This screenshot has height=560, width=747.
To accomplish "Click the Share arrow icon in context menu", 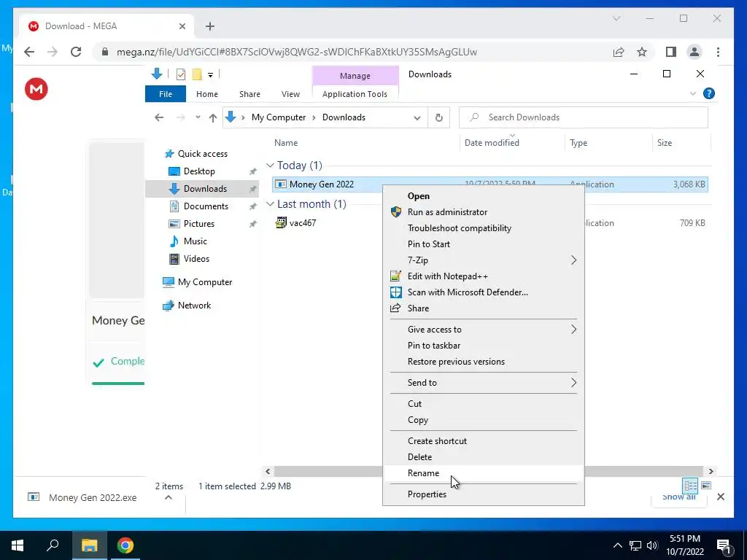I will coord(395,308).
